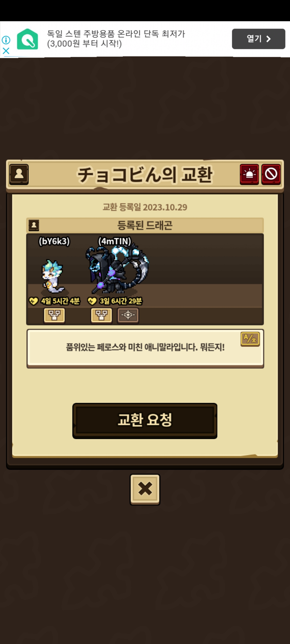Report this trade with the red siren icon

click(249, 174)
